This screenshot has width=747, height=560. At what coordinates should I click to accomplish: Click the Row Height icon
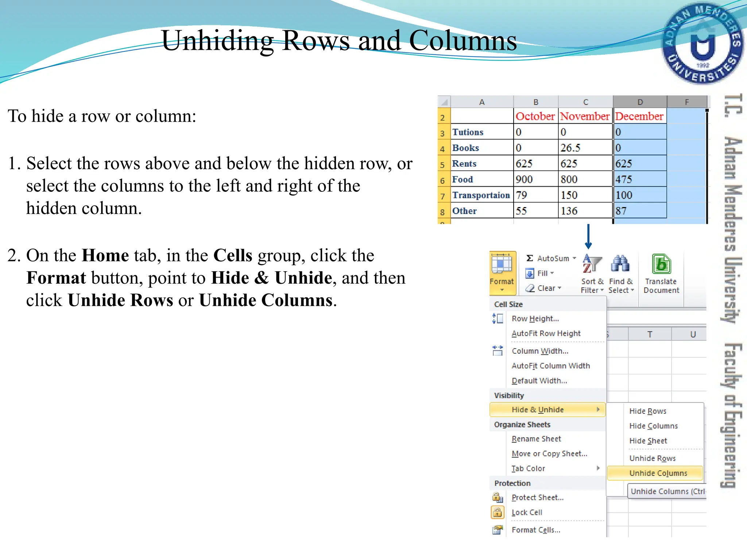498,319
